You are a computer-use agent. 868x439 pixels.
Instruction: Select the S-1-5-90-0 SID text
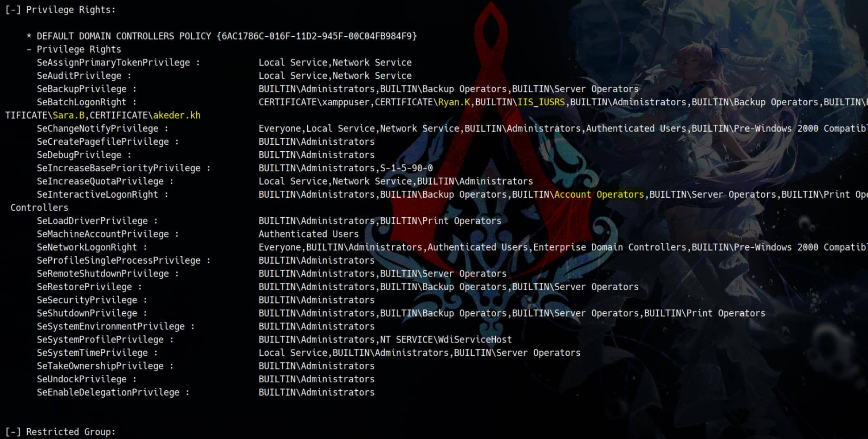coord(407,168)
